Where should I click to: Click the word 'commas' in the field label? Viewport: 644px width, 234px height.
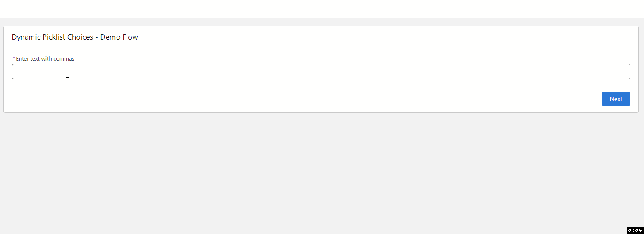pyautogui.click(x=64, y=58)
